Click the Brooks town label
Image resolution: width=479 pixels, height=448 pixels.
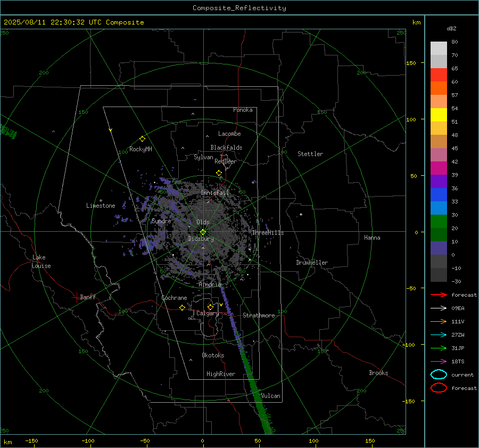[x=378, y=373]
